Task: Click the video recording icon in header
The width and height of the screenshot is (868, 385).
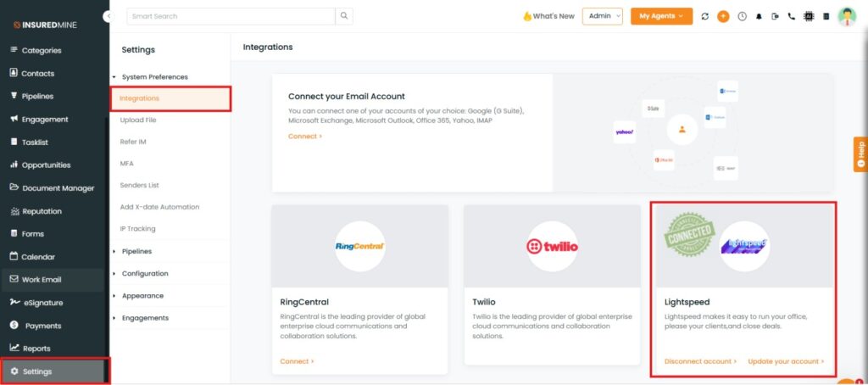Action: [775, 17]
